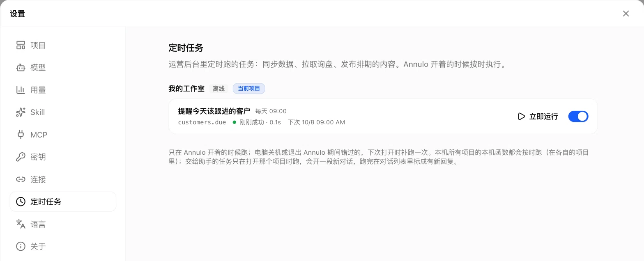
Task: Click the 连接 link icon
Action: [21, 179]
